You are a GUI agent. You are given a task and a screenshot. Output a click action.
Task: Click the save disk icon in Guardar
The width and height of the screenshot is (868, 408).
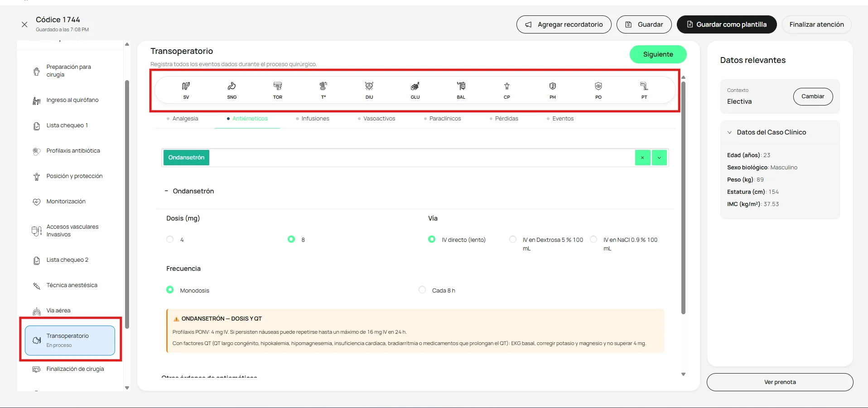pyautogui.click(x=628, y=24)
